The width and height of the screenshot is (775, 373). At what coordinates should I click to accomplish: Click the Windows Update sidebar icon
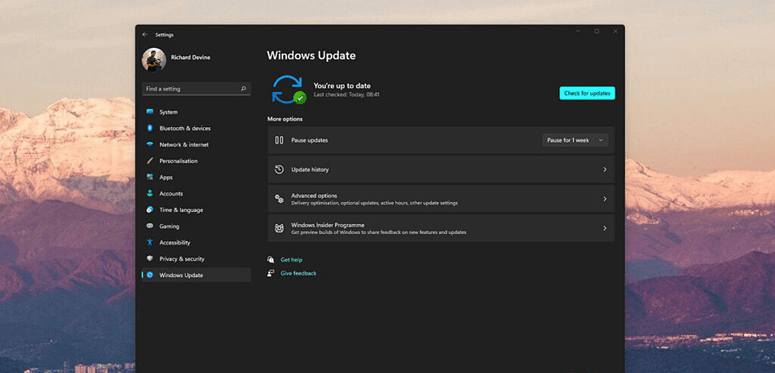(150, 275)
